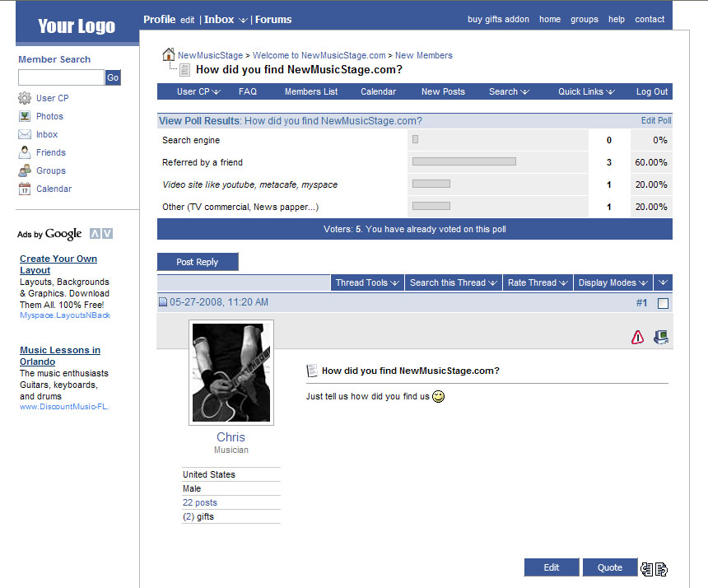Screen dimensions: 708x588
Task: Click the Quote button
Action: [x=609, y=567]
